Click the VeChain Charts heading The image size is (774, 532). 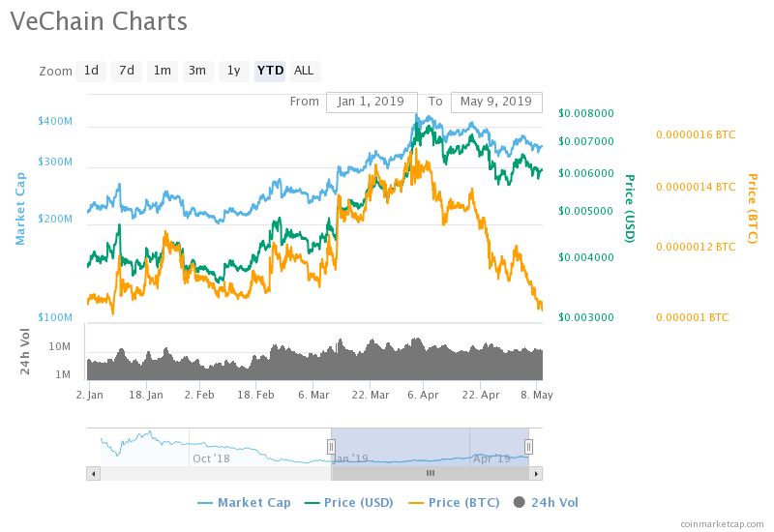tap(99, 21)
